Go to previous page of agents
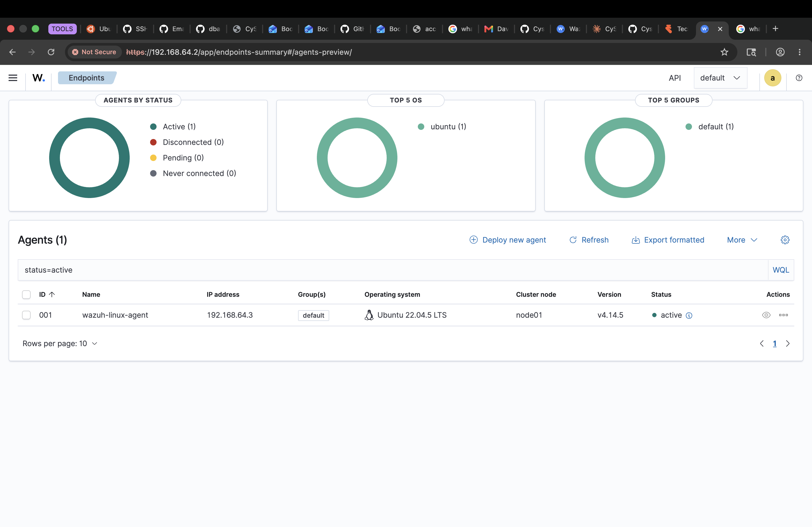This screenshot has height=527, width=812. click(x=762, y=344)
